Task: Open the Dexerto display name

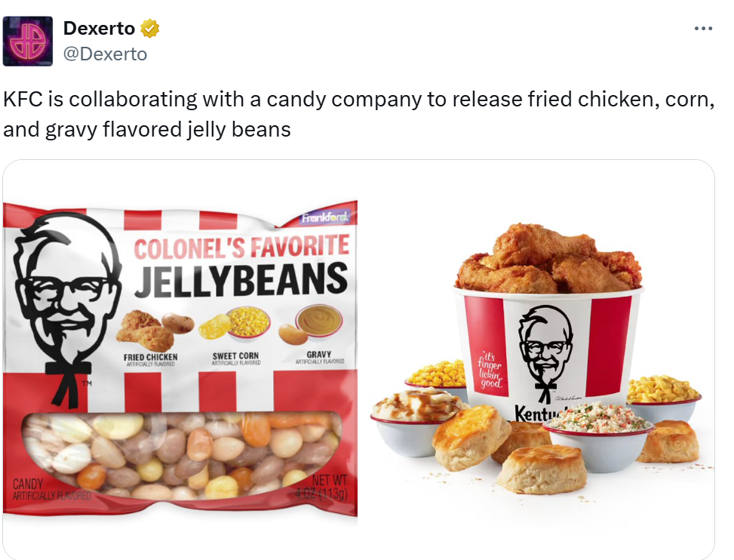Action: point(100,29)
